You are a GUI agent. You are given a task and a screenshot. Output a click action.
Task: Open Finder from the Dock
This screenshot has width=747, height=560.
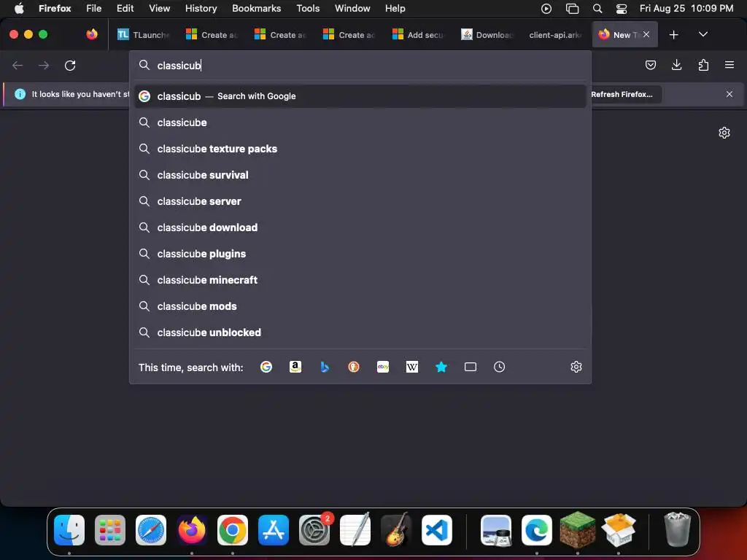point(69,530)
